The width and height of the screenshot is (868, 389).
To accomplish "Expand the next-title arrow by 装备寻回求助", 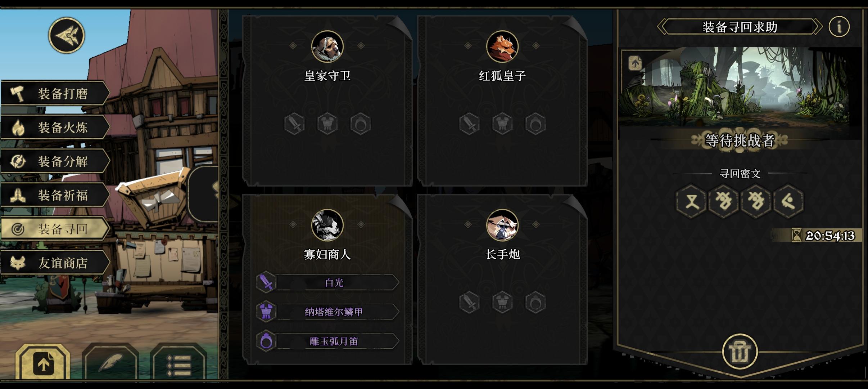I will [818, 27].
